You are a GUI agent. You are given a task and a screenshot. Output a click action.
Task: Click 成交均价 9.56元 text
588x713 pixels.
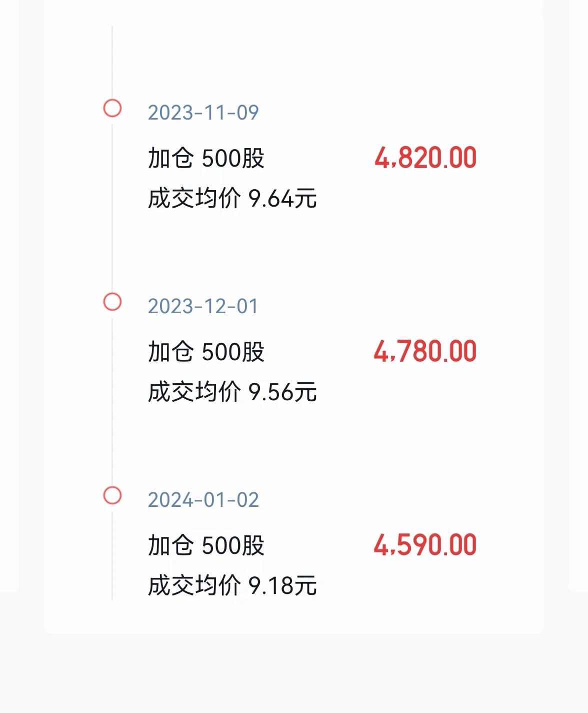232,392
